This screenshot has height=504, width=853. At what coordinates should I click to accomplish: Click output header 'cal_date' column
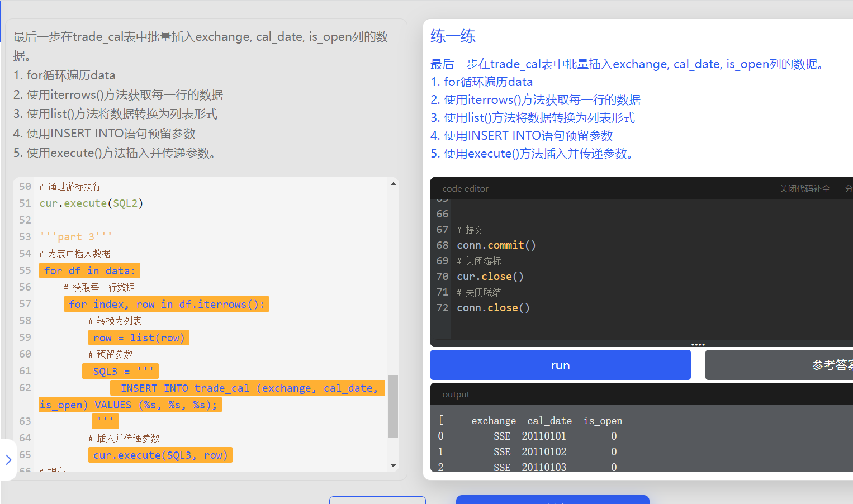(x=549, y=421)
